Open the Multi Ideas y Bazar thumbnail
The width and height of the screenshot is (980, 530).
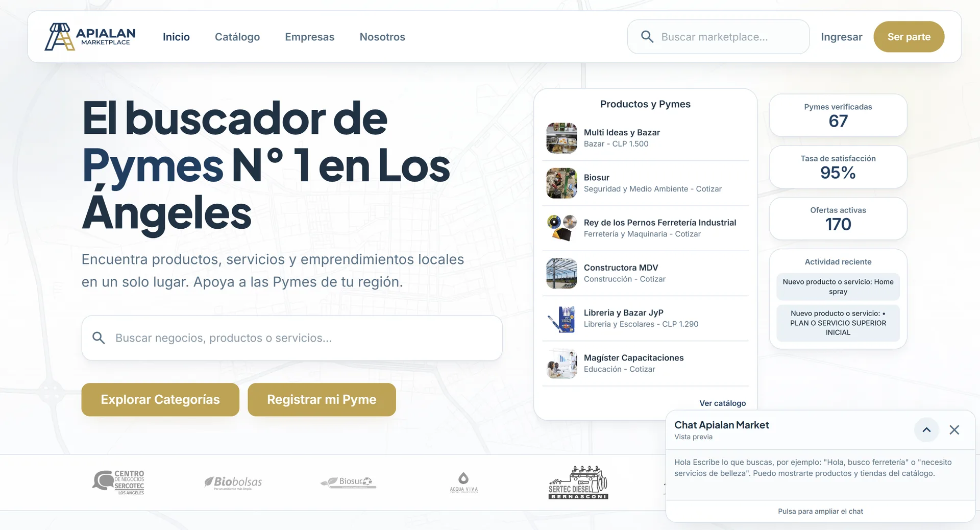(561, 138)
